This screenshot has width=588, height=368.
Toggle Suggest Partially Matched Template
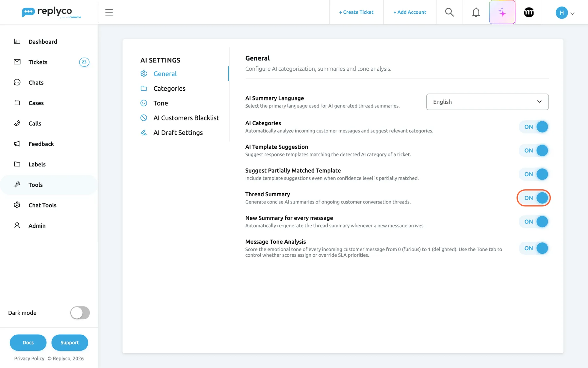pos(534,174)
